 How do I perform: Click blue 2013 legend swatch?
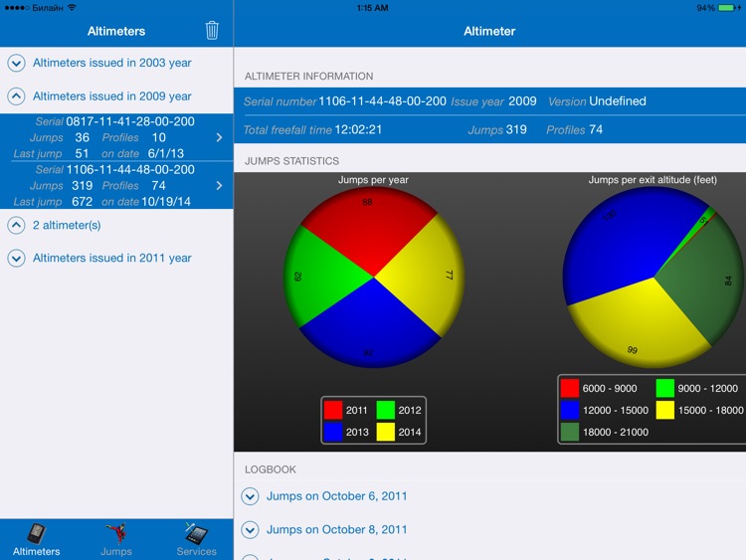(333, 432)
